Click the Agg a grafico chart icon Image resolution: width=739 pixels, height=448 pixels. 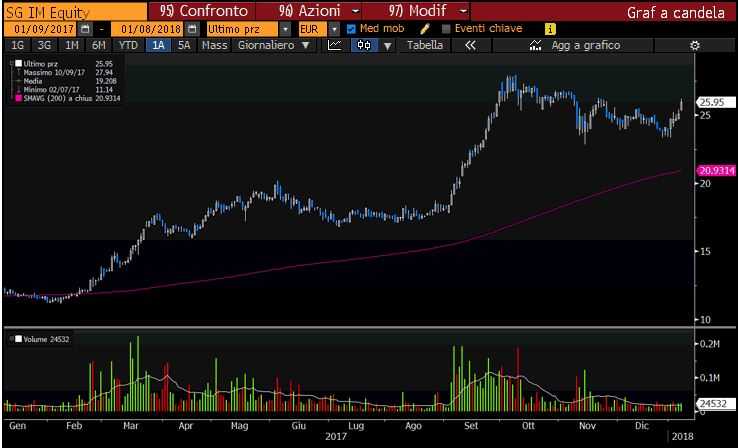pos(535,45)
